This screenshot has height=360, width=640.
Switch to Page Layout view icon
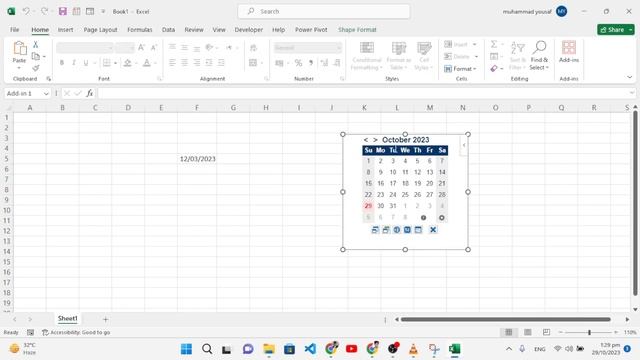pos(528,332)
